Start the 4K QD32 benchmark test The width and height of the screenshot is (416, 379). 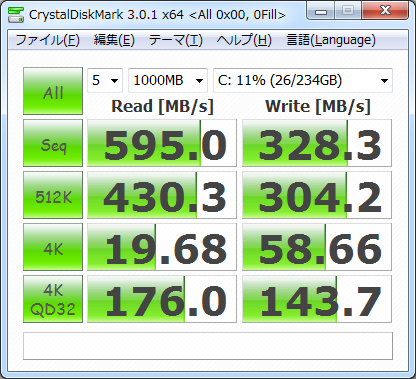tap(53, 299)
